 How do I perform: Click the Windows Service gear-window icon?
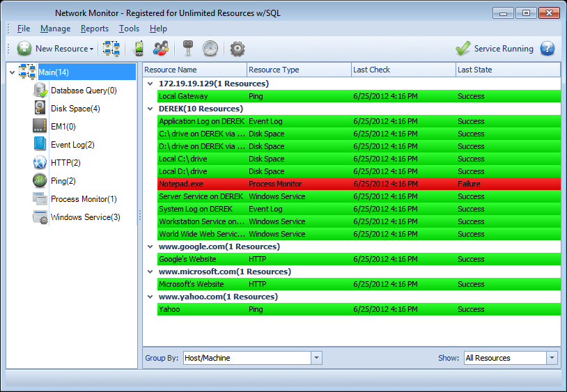40,217
